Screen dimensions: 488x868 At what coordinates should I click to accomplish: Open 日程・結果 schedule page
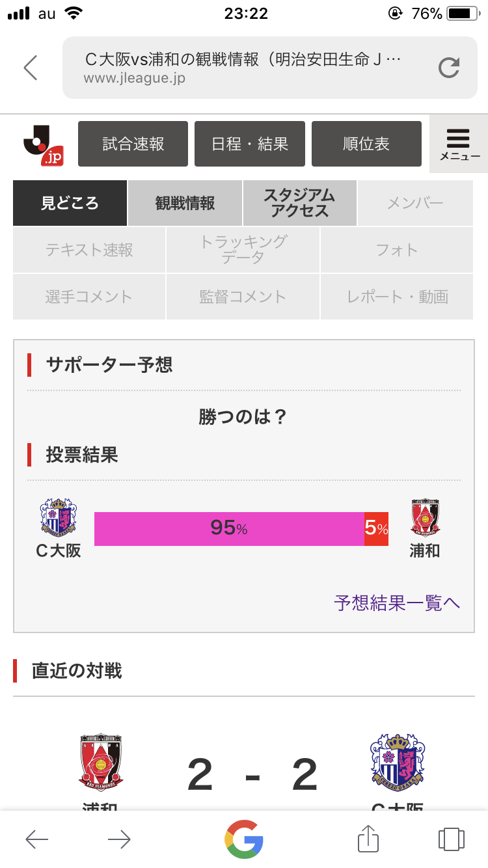point(250,144)
